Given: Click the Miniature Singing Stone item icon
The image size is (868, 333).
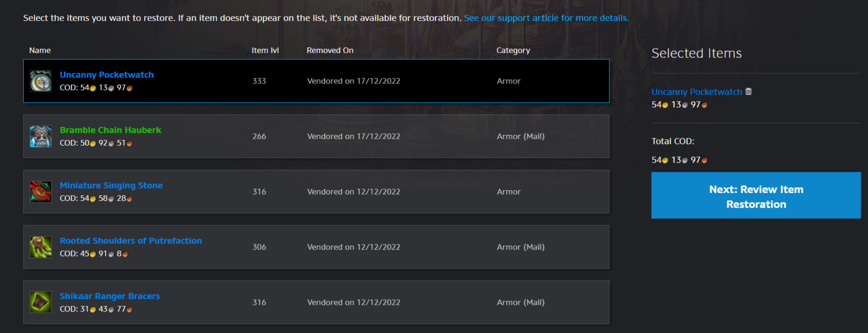Looking at the screenshot, I should [40, 191].
